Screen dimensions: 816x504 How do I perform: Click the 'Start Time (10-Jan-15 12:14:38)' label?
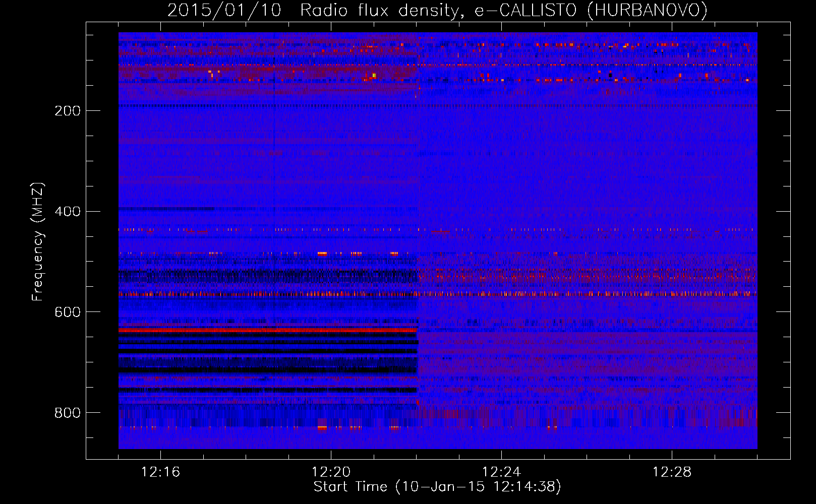click(x=437, y=487)
